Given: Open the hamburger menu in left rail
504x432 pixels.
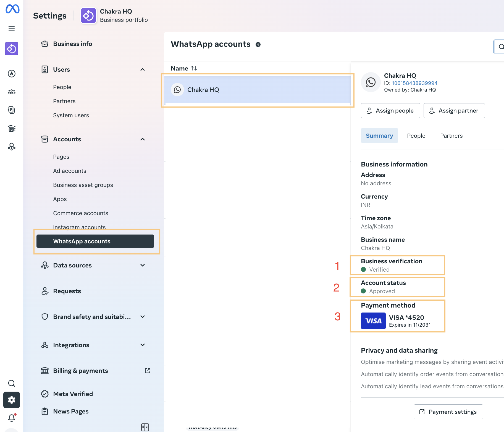Looking at the screenshot, I should coord(12,29).
